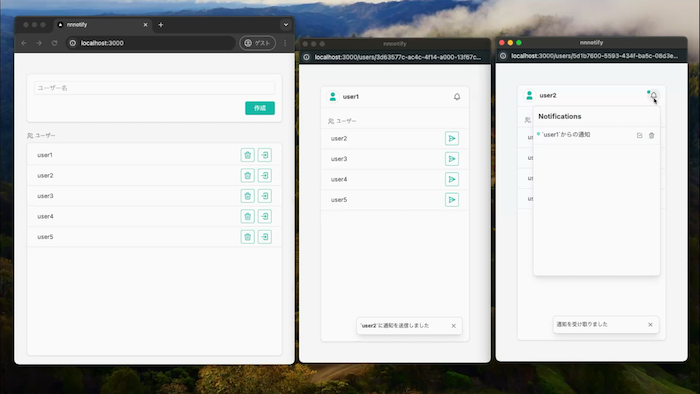Click the address bar in user1 window
Image resolution: width=700 pixels, height=394 pixels.
point(397,57)
